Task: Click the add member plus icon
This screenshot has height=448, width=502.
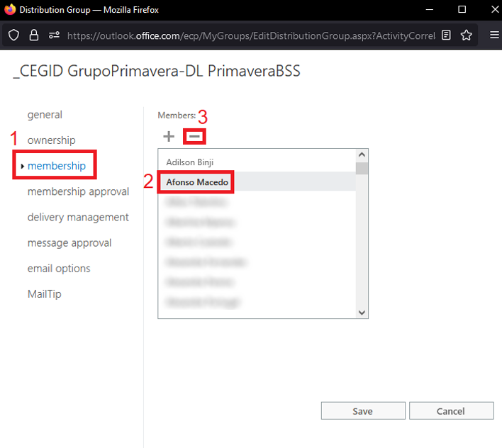Action: [169, 137]
